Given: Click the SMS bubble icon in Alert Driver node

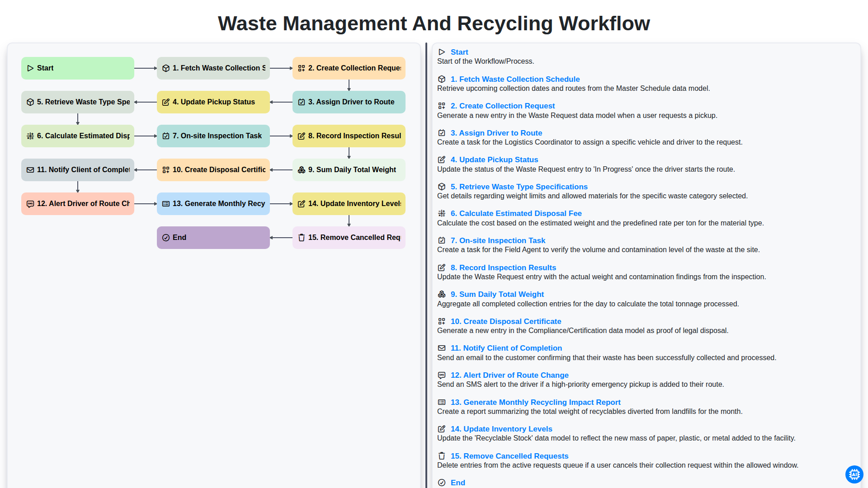Looking at the screenshot, I should click(x=30, y=204).
